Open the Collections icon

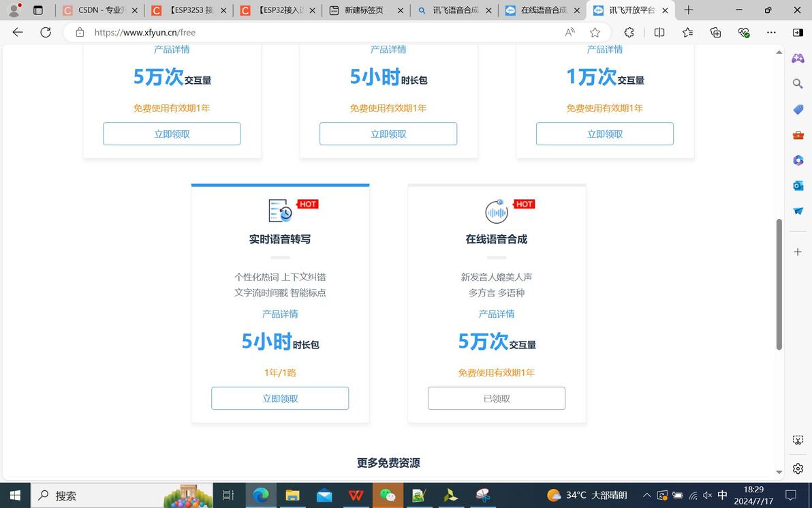pyautogui.click(x=716, y=32)
